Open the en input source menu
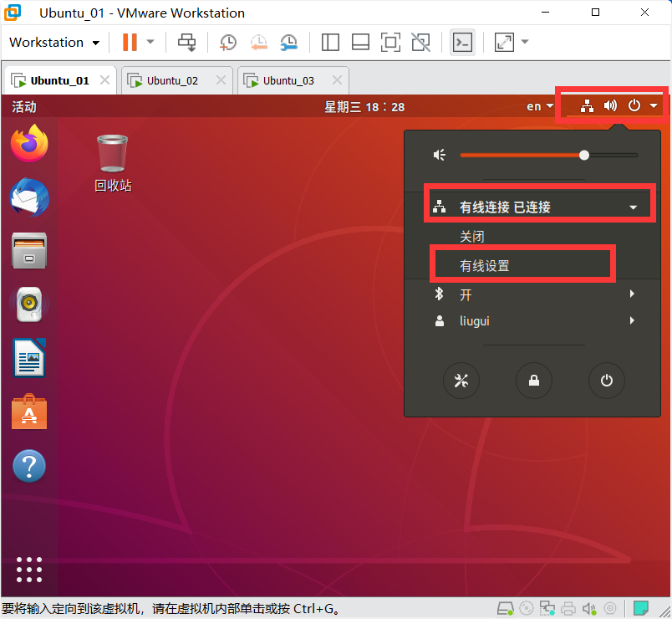 pyautogui.click(x=540, y=106)
